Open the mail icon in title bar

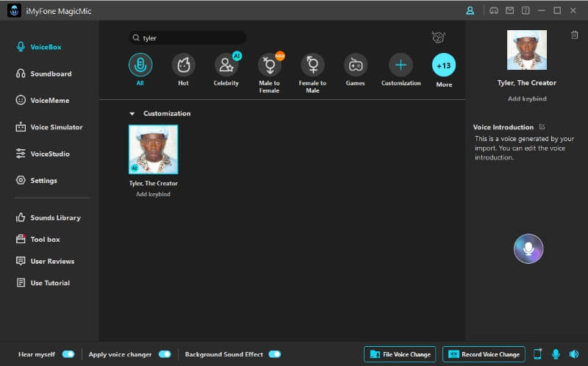509,10
